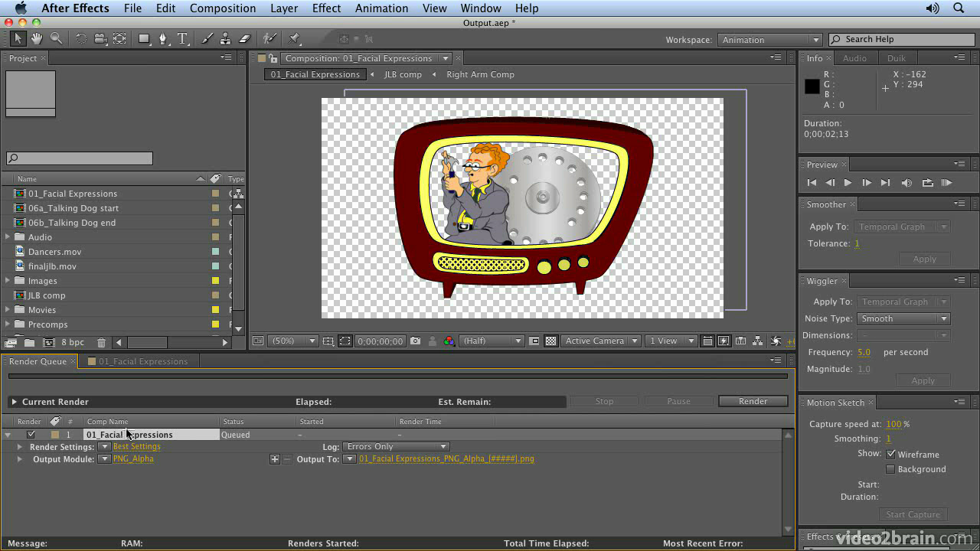Open the Effect menu
This screenshot has width=980, height=551.
click(326, 8)
